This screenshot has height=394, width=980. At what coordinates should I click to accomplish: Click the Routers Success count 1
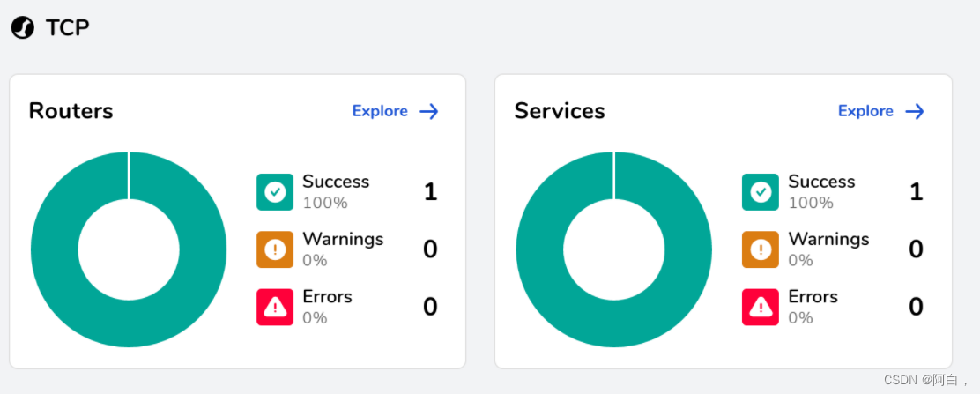tap(431, 192)
